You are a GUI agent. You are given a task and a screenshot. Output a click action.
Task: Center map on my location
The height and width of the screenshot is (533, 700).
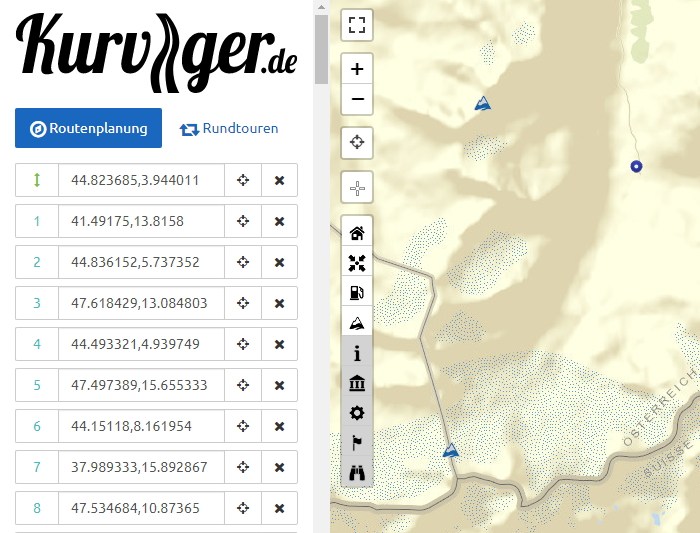357,143
